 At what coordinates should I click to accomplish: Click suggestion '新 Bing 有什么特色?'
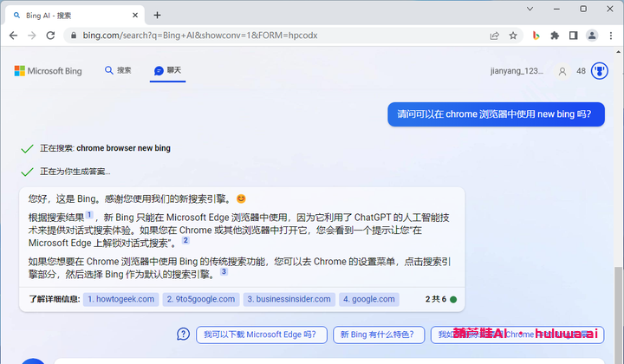pos(380,334)
